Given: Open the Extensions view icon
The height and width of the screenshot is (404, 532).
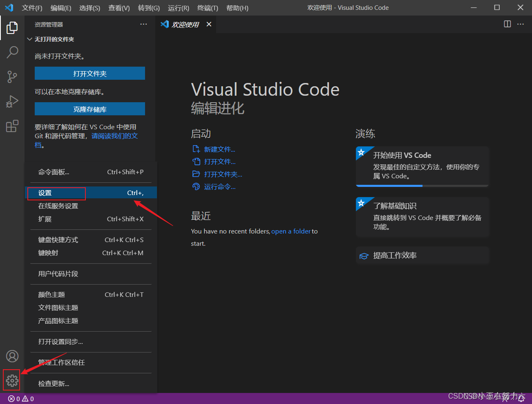Looking at the screenshot, I should coord(12,126).
